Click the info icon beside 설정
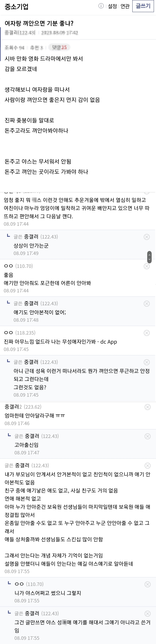The width and height of the screenshot is (156, 644). coord(101,6)
